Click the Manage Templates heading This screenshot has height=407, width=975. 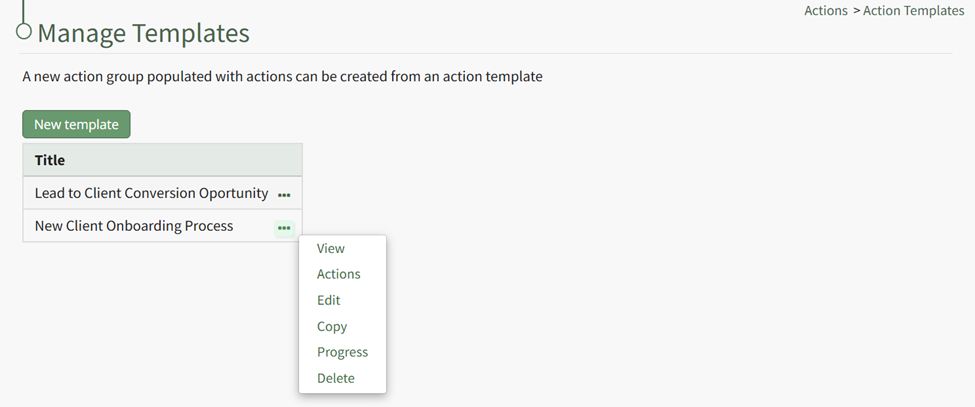[x=143, y=33]
